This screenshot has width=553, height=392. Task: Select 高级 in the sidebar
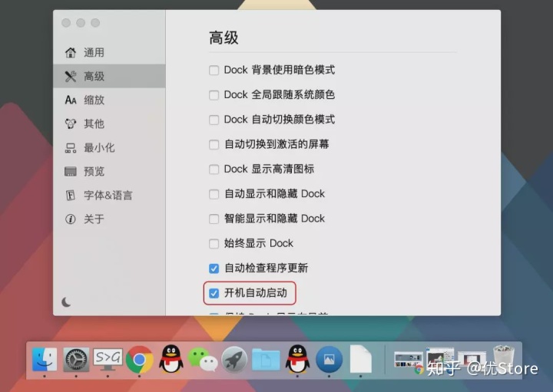coord(109,76)
